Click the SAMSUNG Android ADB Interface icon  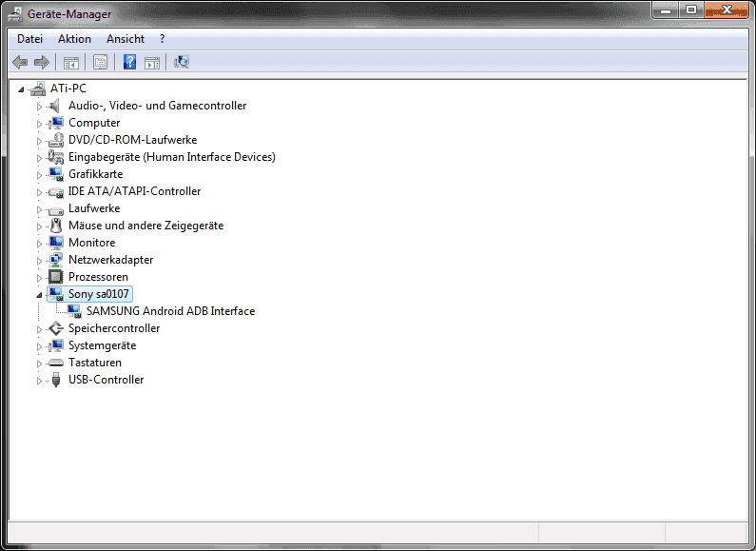pyautogui.click(x=74, y=311)
